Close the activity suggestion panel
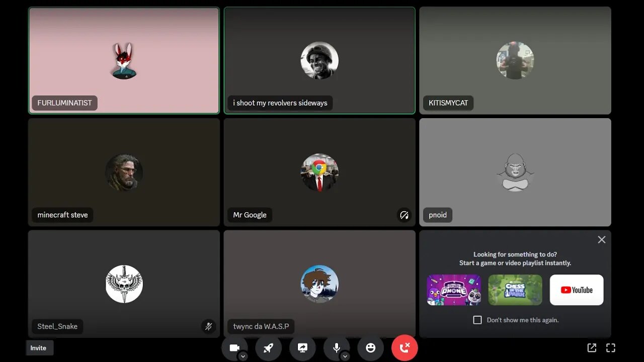644x362 pixels. tap(602, 240)
